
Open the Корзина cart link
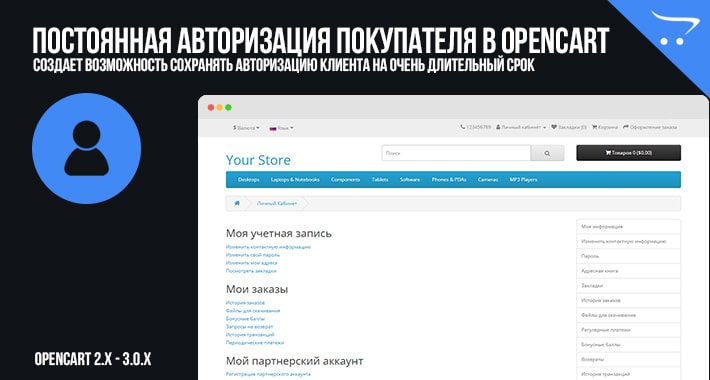coord(604,127)
